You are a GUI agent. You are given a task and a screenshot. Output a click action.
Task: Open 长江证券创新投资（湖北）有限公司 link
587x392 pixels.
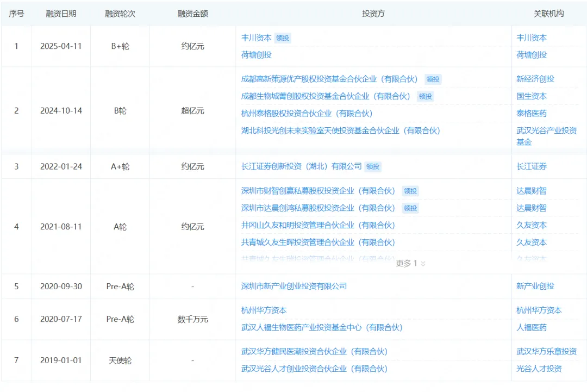click(x=301, y=166)
